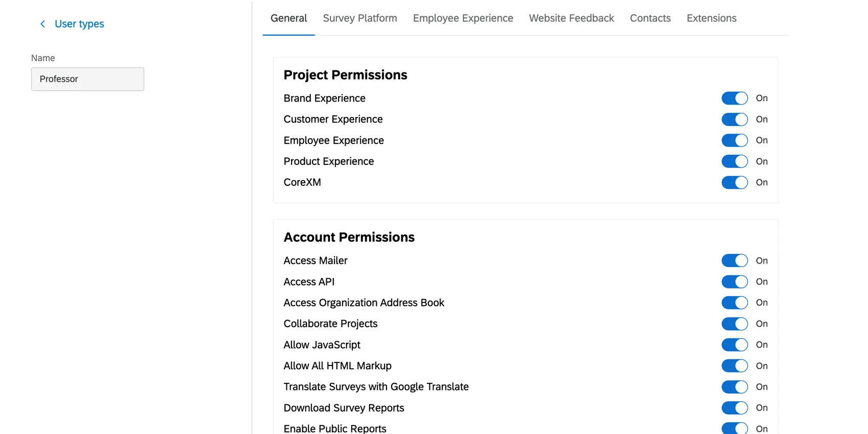This screenshot has height=434, width=868.
Task: Switch to the Survey Platform tab
Action: (359, 18)
